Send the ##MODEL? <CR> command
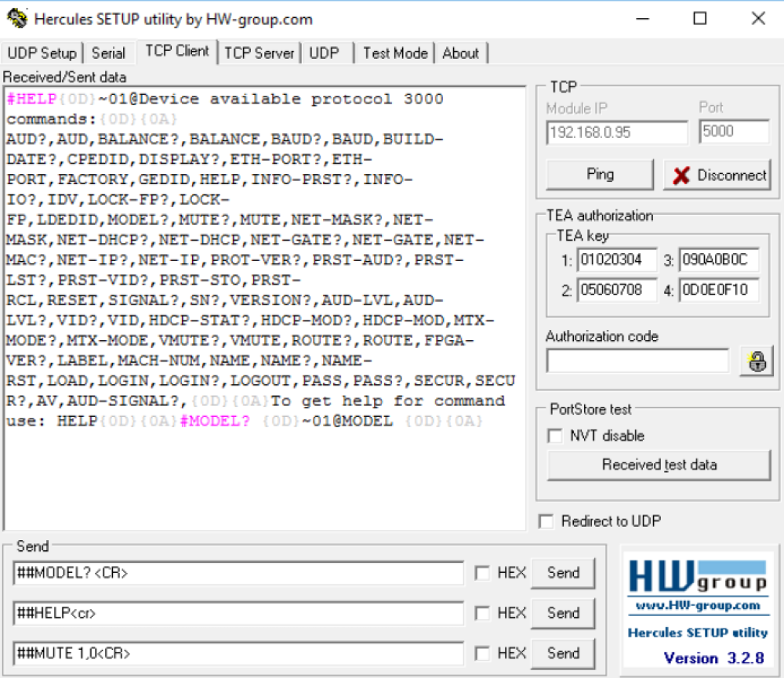 click(563, 573)
